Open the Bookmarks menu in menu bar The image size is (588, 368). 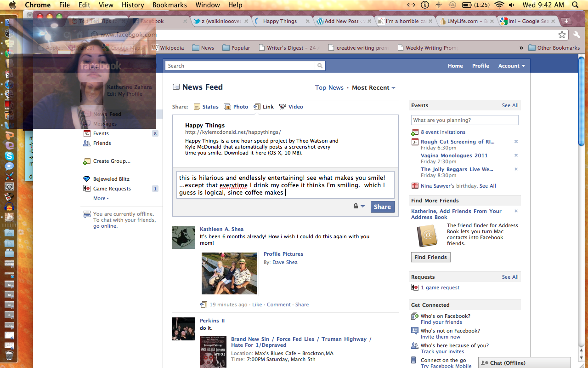170,5
